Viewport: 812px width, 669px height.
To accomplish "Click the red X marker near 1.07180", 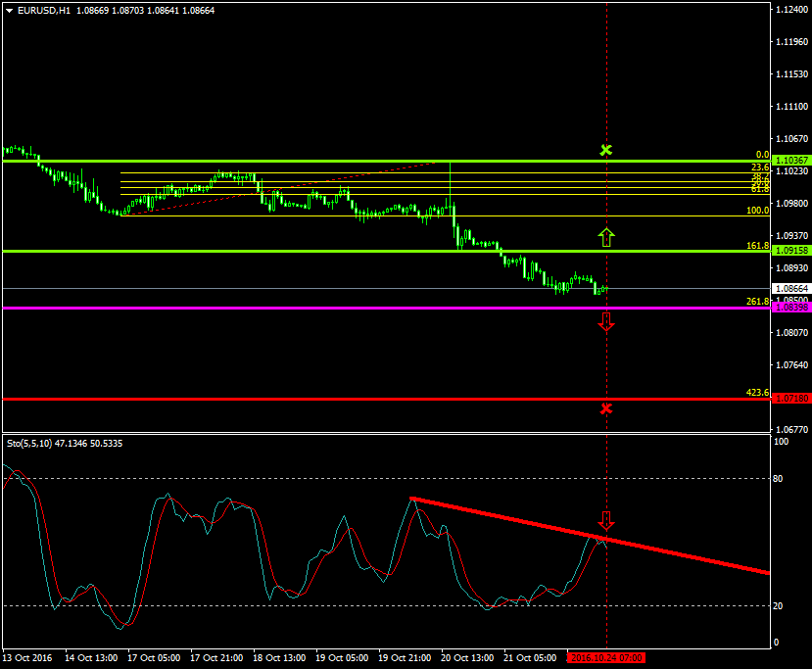I will coord(606,407).
